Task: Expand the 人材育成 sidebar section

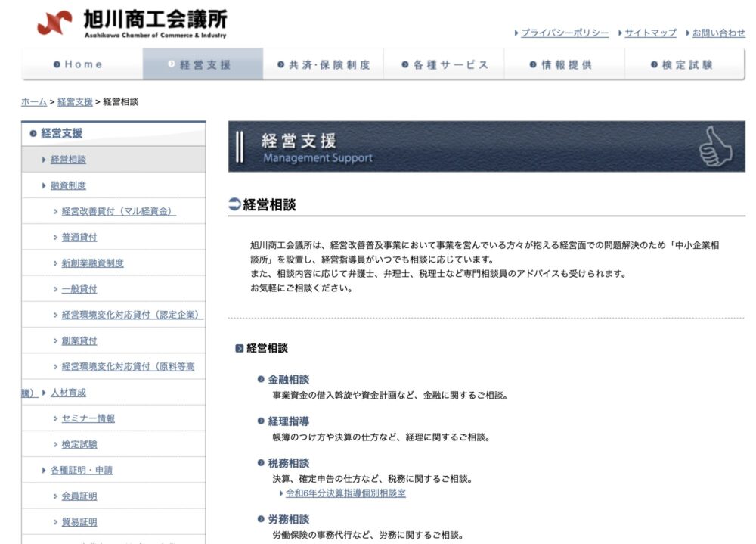Action: tap(68, 393)
